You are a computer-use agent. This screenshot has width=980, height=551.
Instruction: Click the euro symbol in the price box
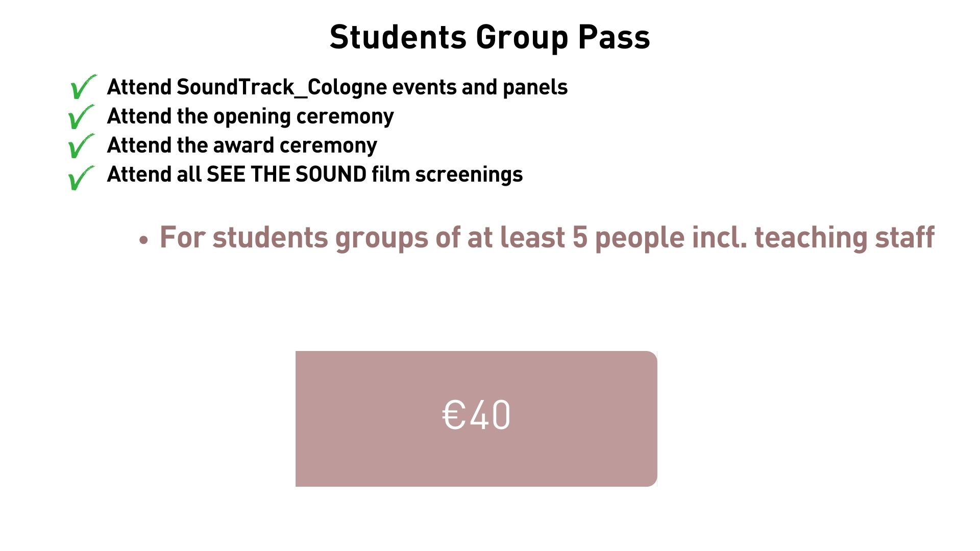[453, 415]
